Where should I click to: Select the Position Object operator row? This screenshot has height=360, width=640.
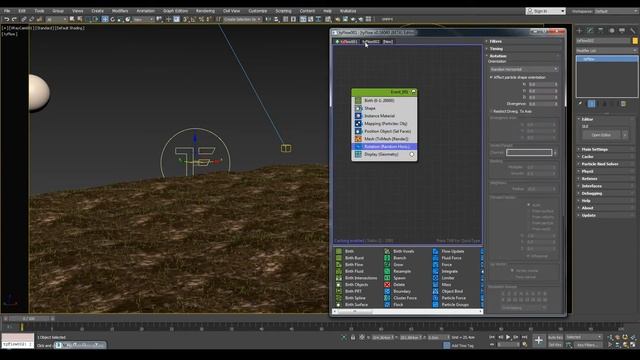coord(384,131)
